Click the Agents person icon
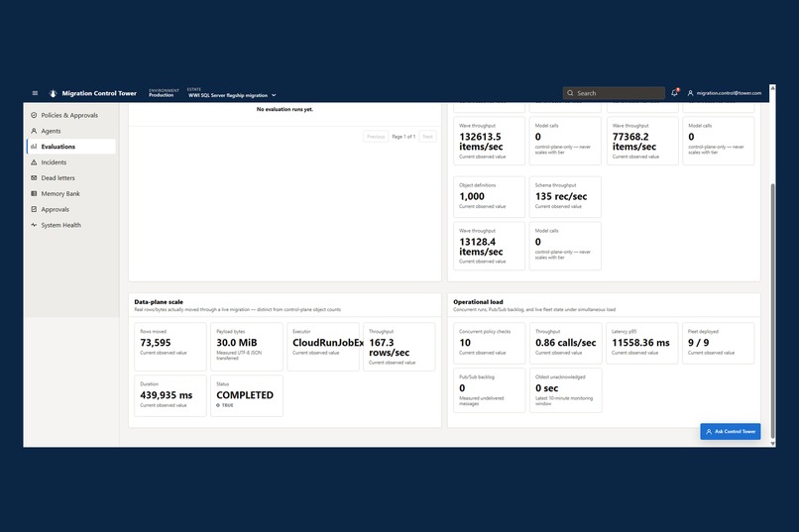The height and width of the screenshot is (532, 799). coord(34,131)
